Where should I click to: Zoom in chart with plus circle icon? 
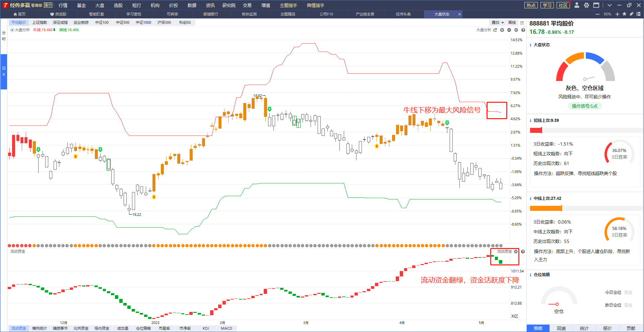[502, 30]
